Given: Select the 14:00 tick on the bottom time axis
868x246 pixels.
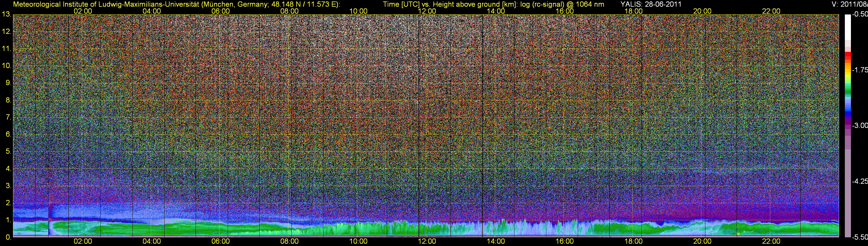Looking at the screenshot, I should tap(496, 241).
